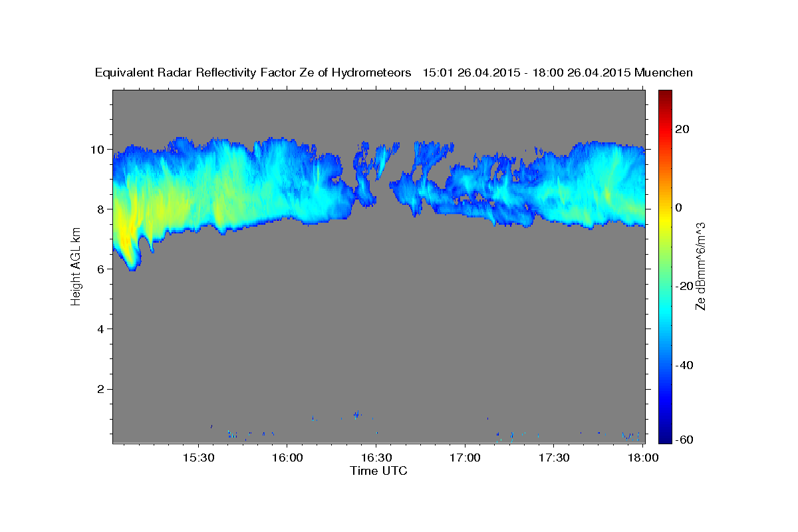Click the 16:30 time tick label

[376, 458]
